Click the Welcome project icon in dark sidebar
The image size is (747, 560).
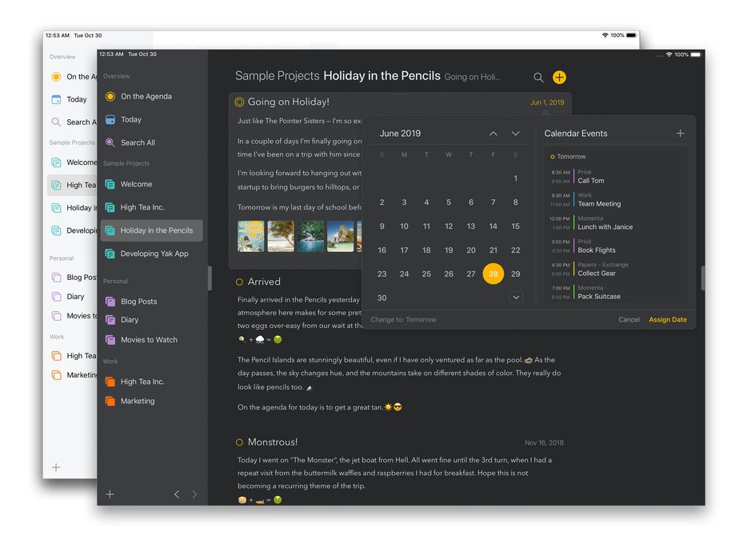coord(110,184)
